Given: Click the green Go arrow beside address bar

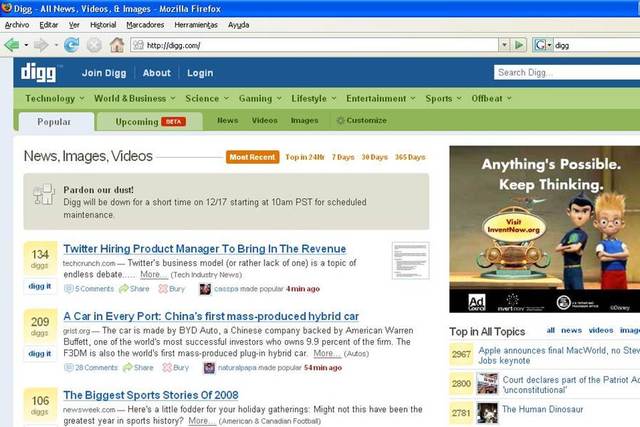Looking at the screenshot, I should point(519,44).
